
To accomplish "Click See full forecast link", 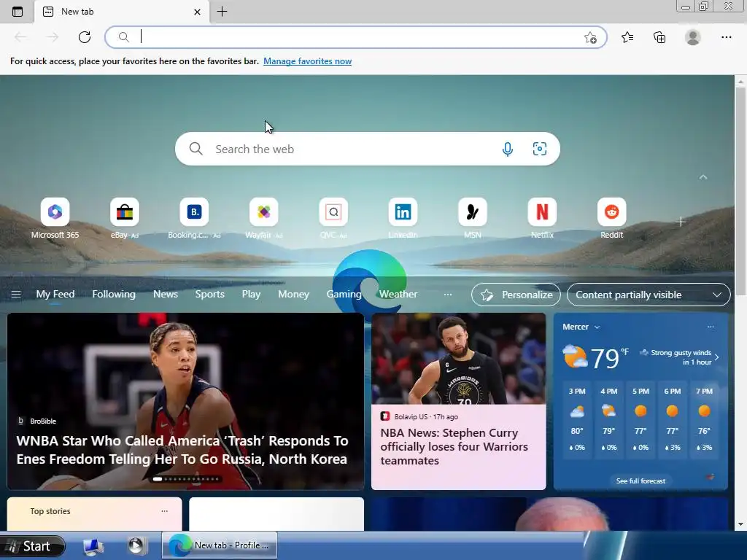I will [640, 481].
